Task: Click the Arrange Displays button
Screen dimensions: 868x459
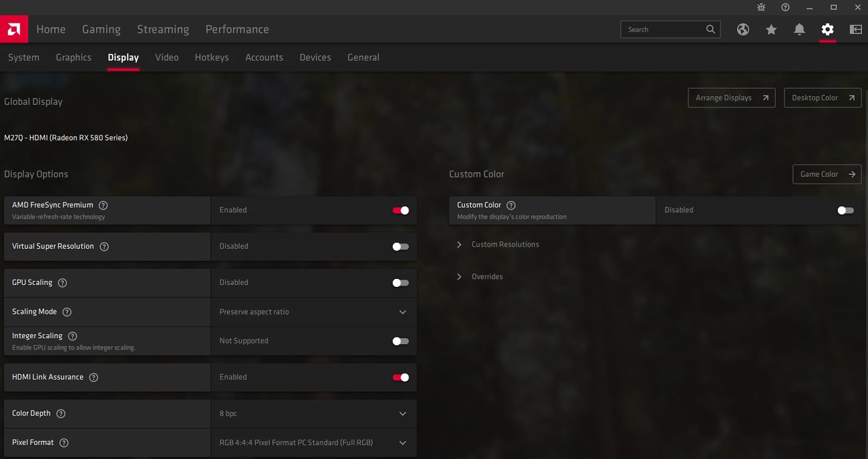Action: (732, 98)
